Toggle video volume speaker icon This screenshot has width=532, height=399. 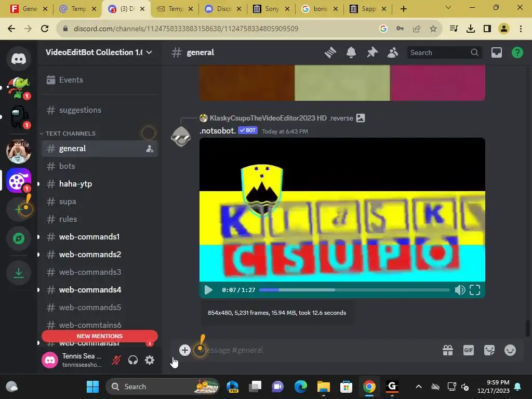(460, 290)
